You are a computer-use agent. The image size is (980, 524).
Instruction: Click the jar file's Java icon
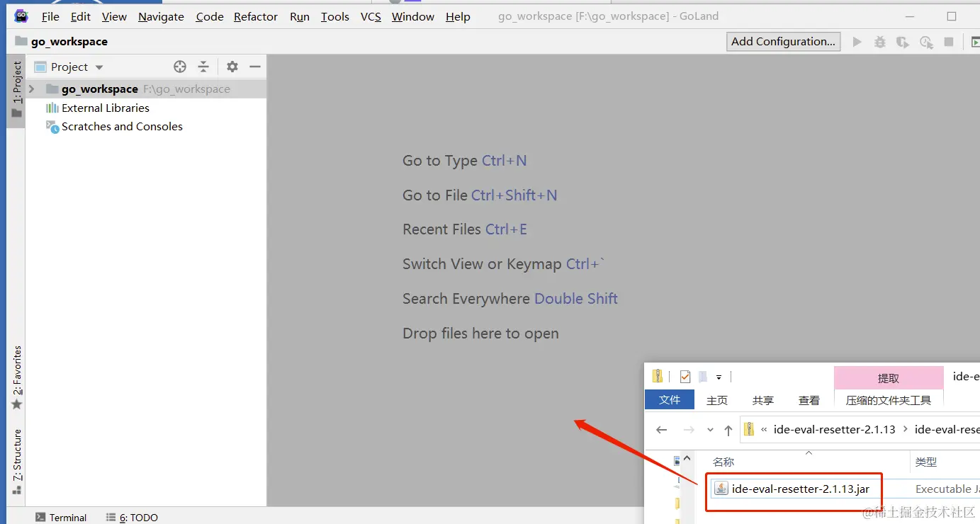click(721, 489)
